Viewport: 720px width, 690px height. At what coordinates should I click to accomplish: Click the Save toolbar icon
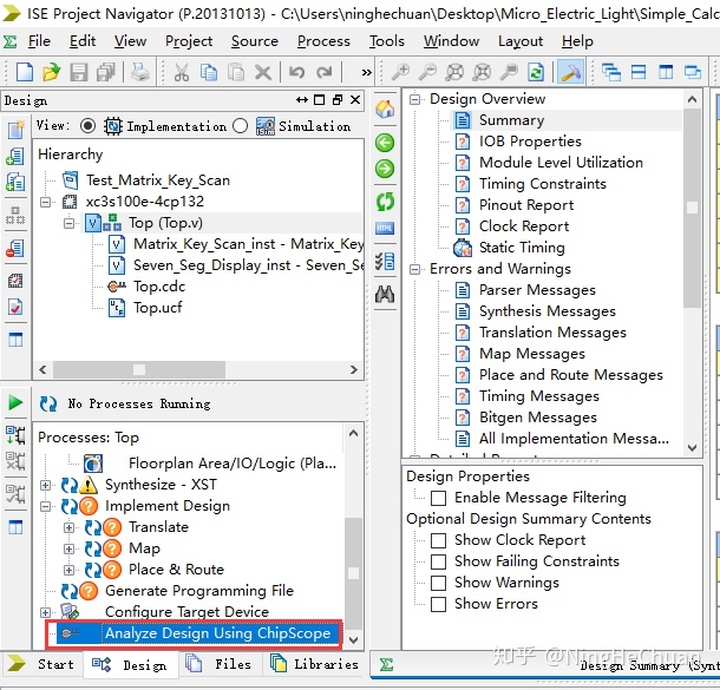click(79, 72)
